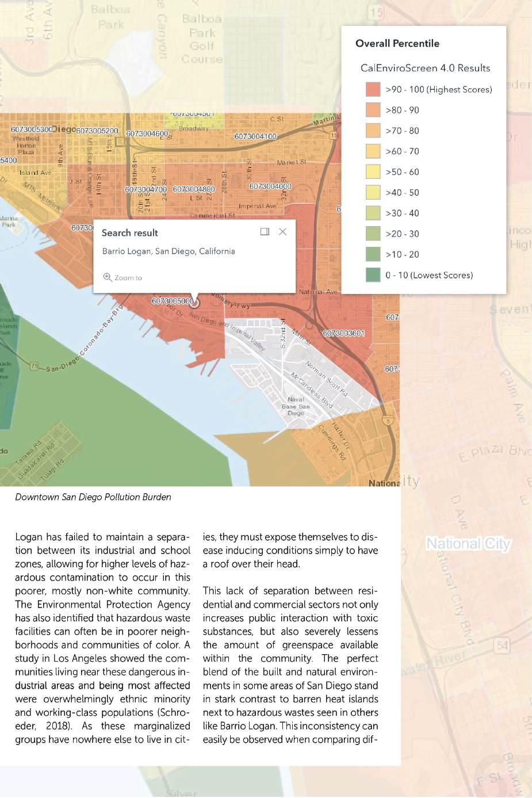Click the National Ave street label

click(x=318, y=292)
